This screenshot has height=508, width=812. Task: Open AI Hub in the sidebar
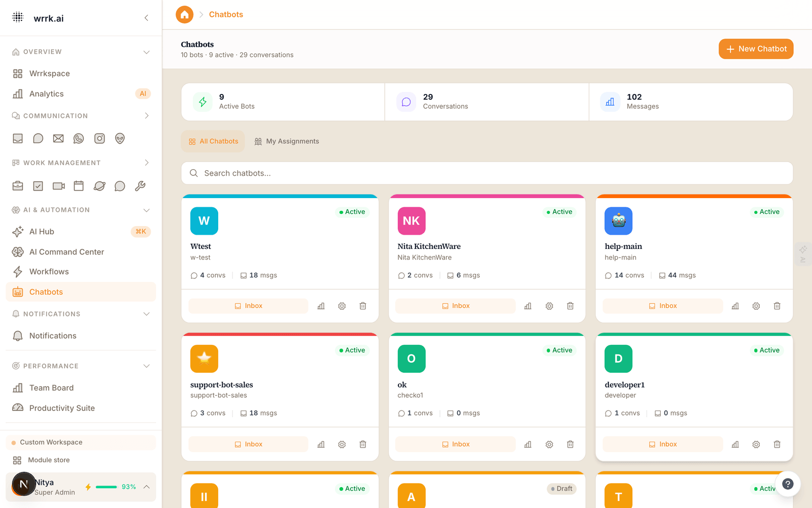(x=81, y=232)
